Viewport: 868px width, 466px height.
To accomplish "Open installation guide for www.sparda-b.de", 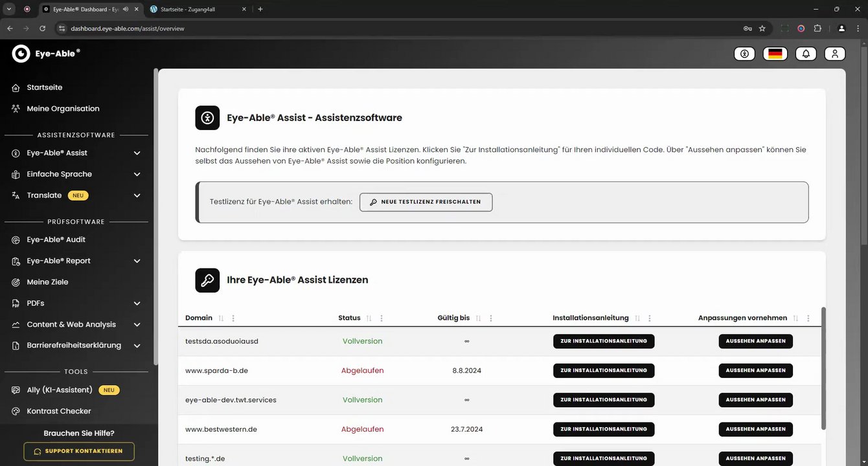I will click(x=604, y=371).
